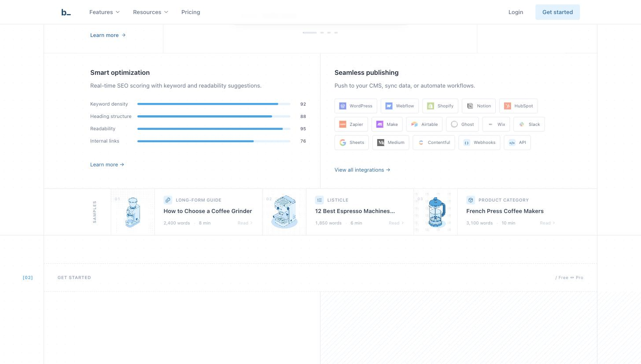641x364 pixels.
Task: Click the Slack integration icon
Action: pos(522,125)
